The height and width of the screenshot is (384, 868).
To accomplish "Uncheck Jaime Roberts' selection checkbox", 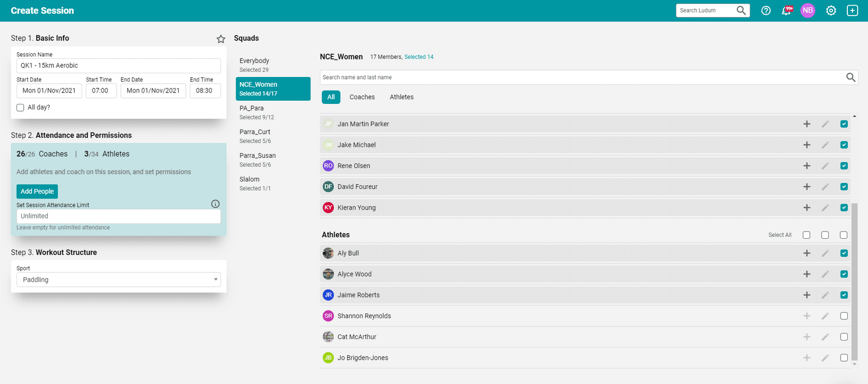I will (x=844, y=295).
